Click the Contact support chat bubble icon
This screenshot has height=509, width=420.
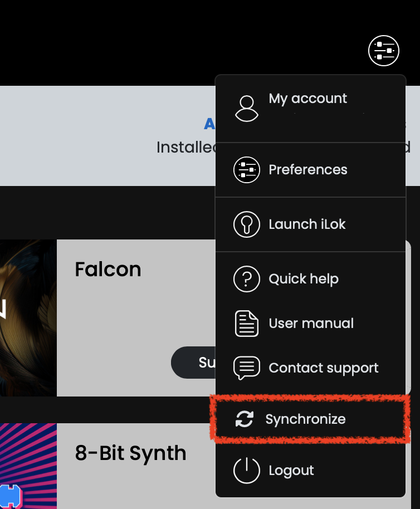pyautogui.click(x=247, y=368)
